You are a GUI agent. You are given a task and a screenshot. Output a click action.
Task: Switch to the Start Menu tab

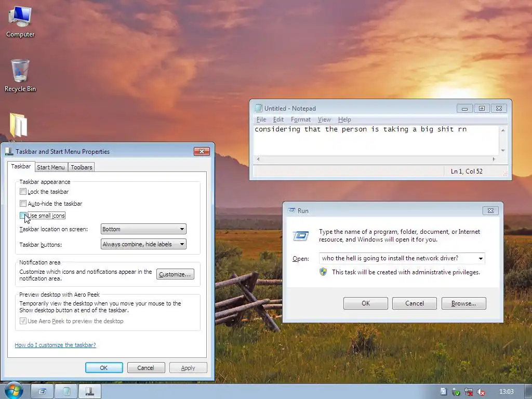(50, 167)
